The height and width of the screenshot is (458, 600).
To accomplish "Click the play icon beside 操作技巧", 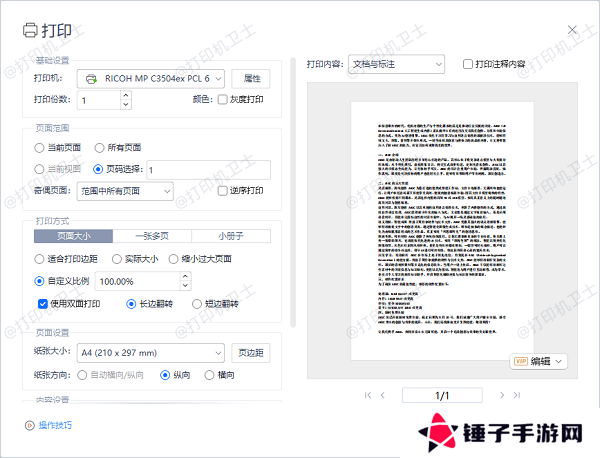I will pos(29,425).
